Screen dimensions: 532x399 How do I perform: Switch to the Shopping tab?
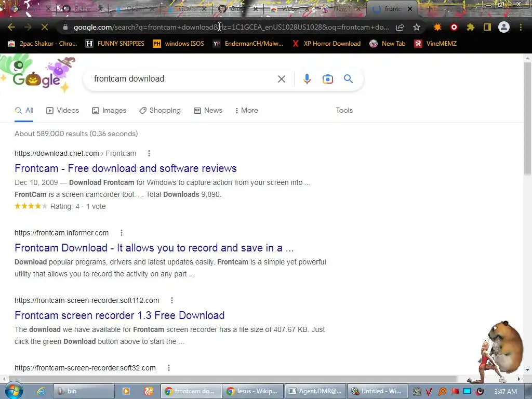click(x=160, y=110)
